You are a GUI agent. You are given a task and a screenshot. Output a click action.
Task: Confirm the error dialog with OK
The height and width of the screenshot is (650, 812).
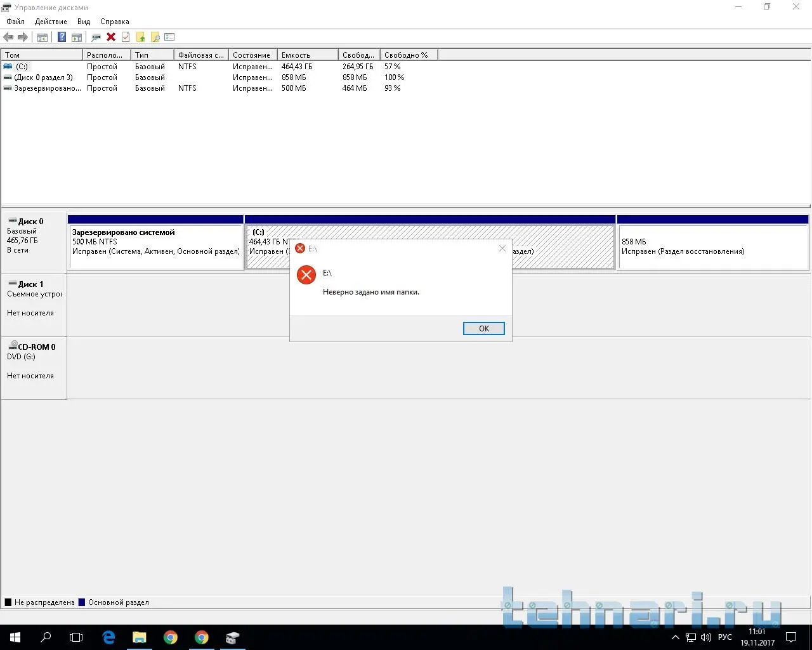[484, 329]
